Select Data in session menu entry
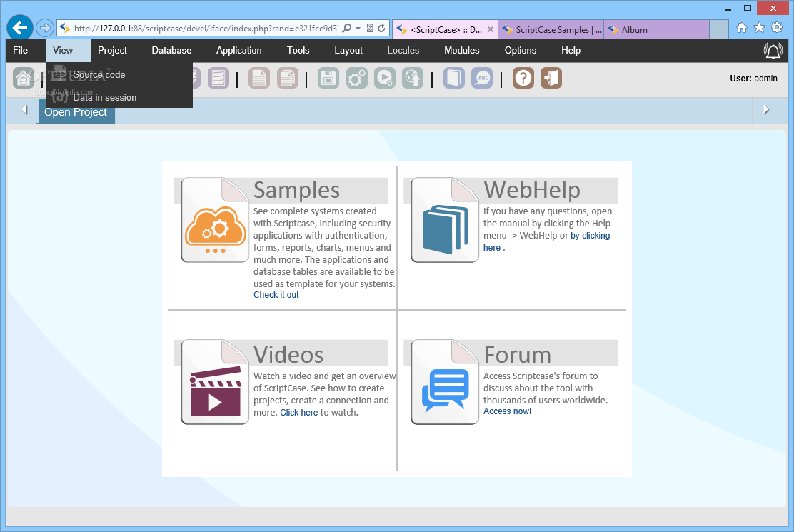794x532 pixels. point(119,97)
